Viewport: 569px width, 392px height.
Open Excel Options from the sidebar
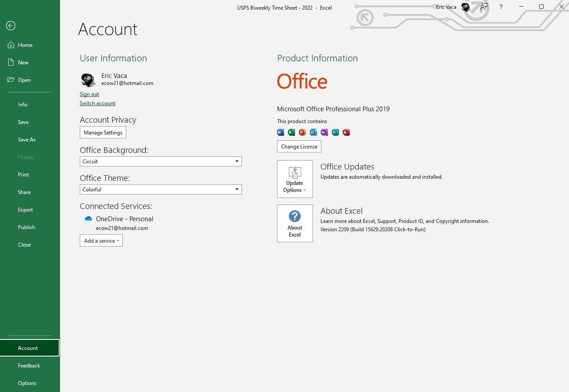tap(30, 383)
